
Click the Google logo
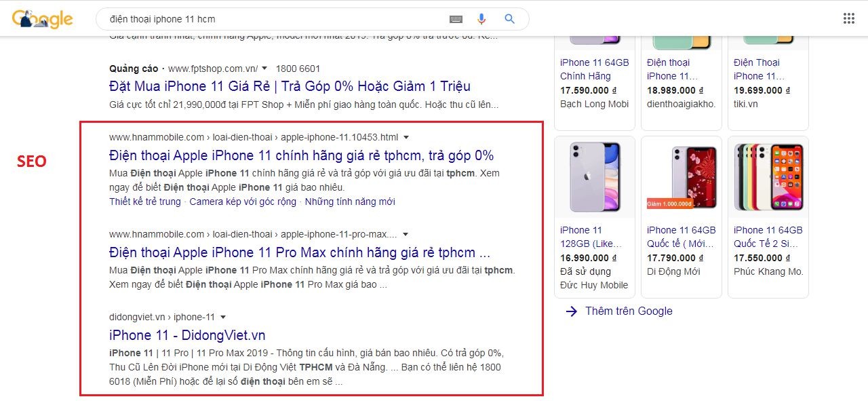click(x=42, y=19)
